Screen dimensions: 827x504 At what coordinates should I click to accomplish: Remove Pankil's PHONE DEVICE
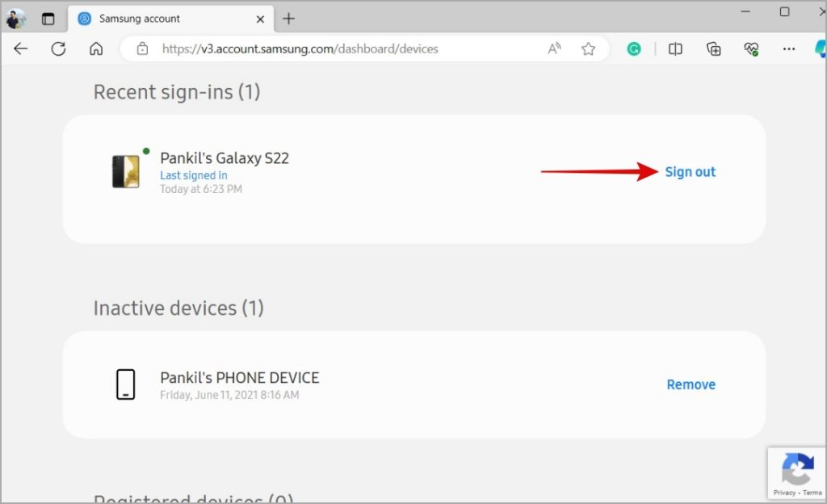(691, 384)
